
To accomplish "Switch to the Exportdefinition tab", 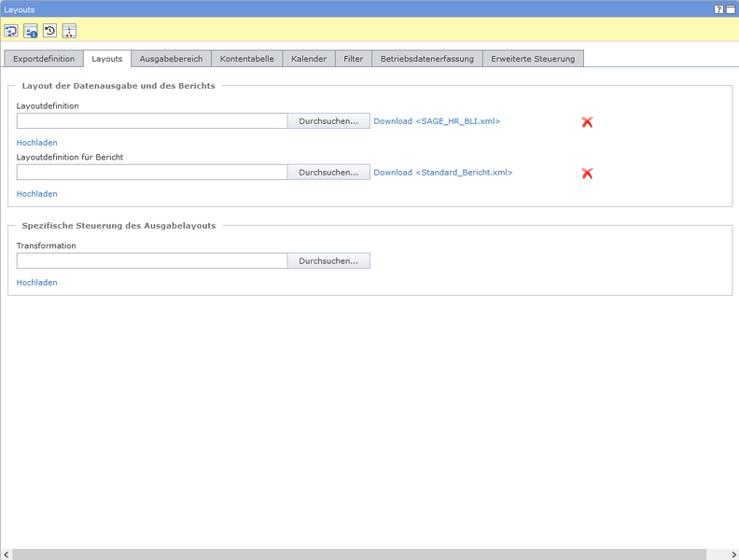I will (x=44, y=59).
